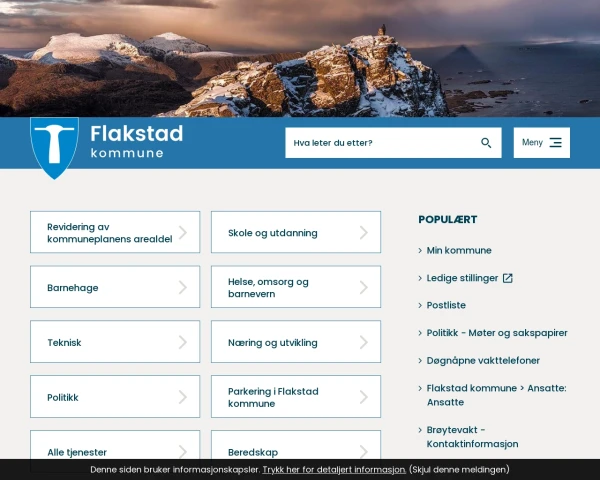Open the Meny hamburger menu
The height and width of the screenshot is (480, 600).
[x=541, y=142]
